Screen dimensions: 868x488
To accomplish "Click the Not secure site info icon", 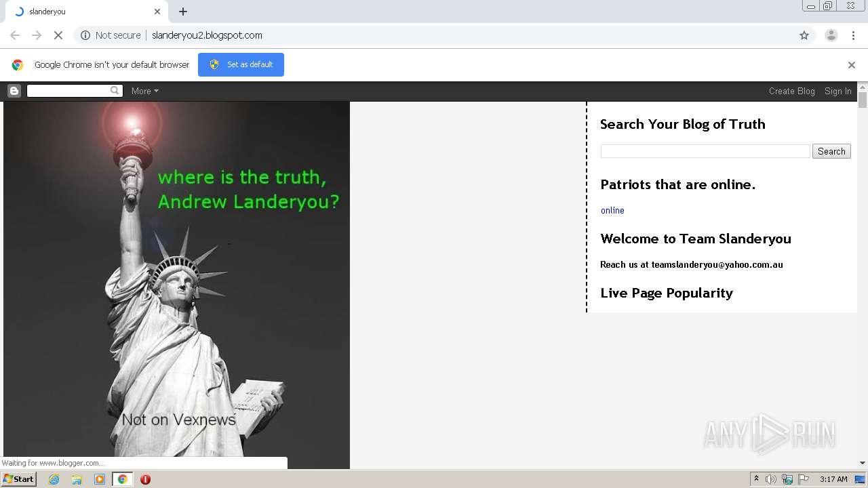I will (x=85, y=35).
